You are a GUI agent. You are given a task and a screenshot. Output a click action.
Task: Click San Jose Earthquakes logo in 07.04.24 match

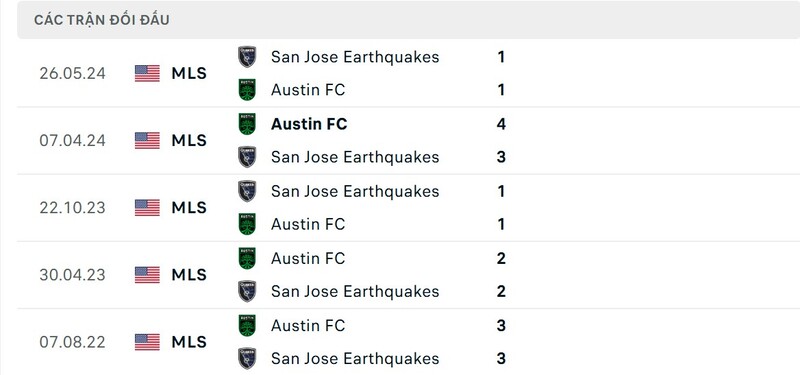click(x=247, y=157)
